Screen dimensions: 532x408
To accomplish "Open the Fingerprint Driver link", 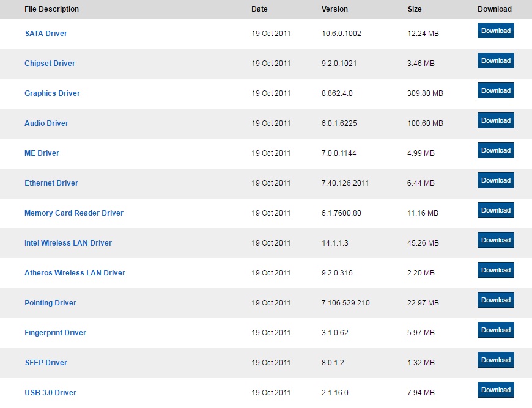I will 55,333.
